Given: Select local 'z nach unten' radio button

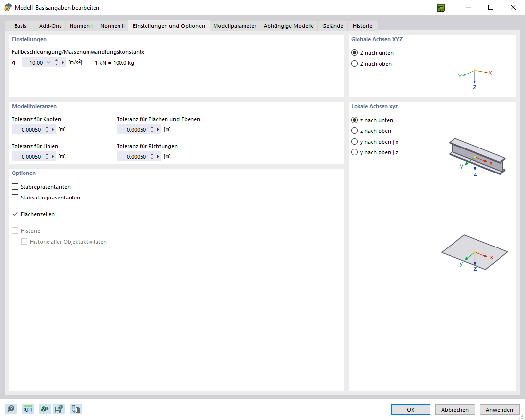Looking at the screenshot, I should tap(354, 120).
